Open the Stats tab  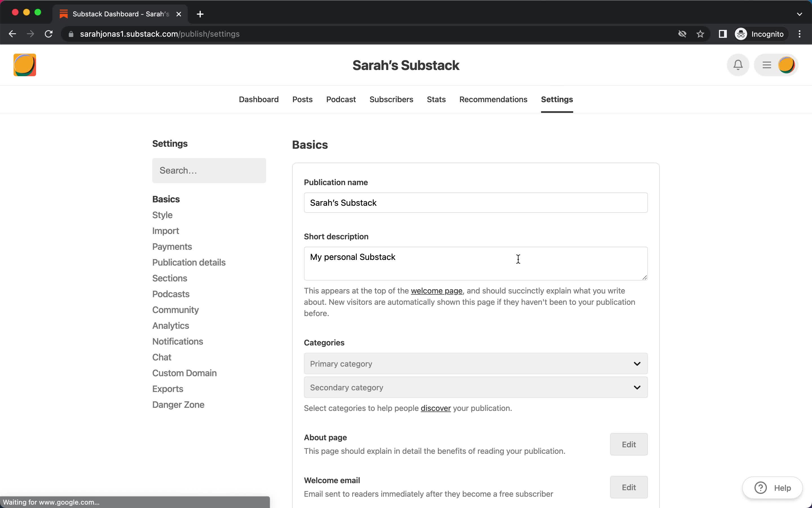coord(436,99)
